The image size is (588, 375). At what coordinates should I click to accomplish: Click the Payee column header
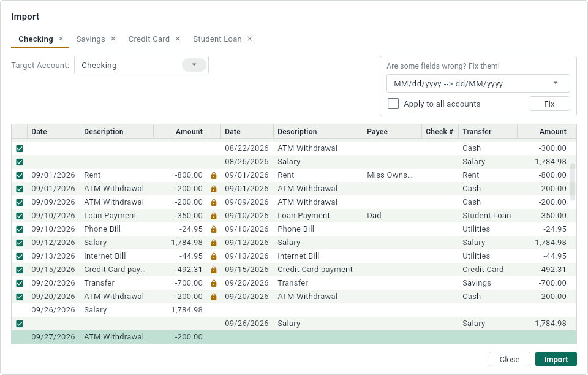(392, 132)
